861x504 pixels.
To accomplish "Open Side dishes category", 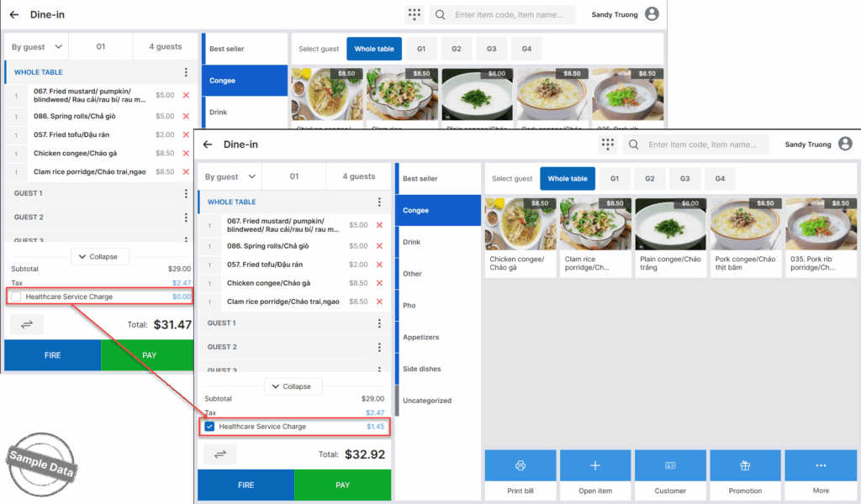I will point(438,369).
